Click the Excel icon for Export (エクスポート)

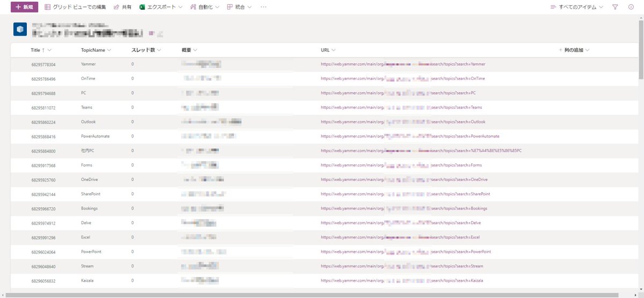(142, 7)
